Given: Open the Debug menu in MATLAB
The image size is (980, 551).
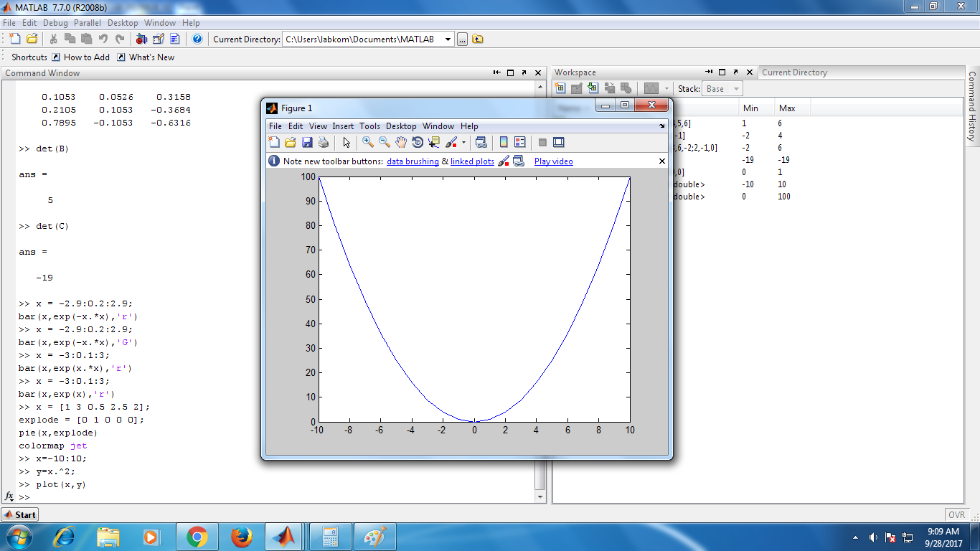Looking at the screenshot, I should pos(55,23).
